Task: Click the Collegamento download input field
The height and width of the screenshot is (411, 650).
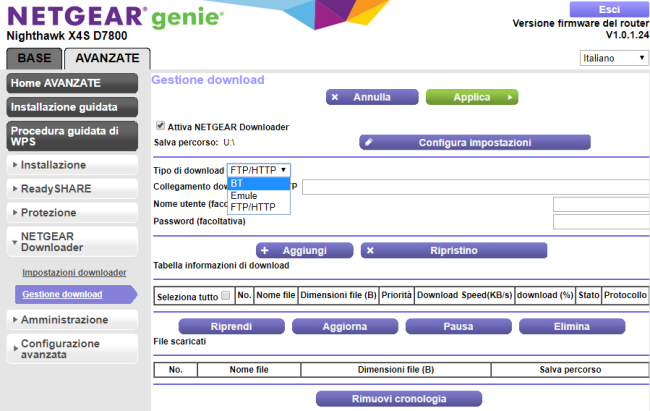Action: point(476,187)
